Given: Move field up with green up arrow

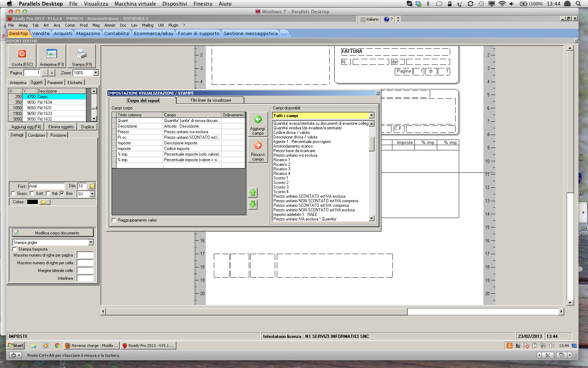Looking at the screenshot, I should (x=253, y=193).
